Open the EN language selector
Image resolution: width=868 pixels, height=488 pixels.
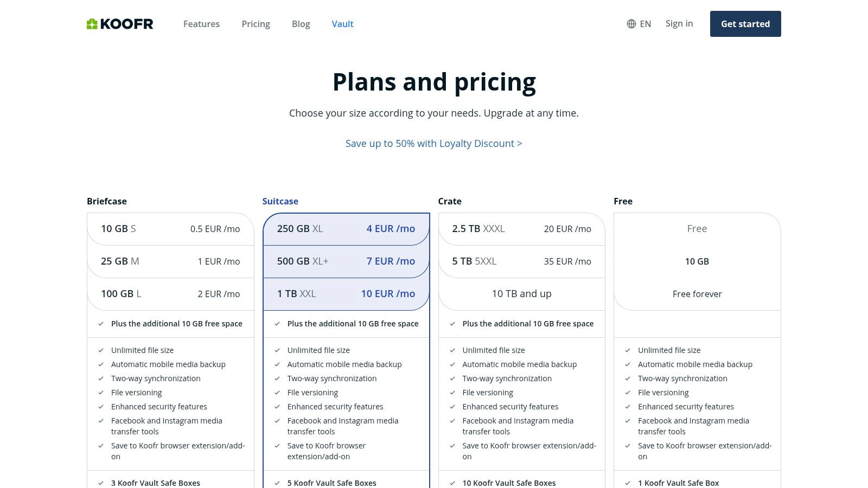(x=645, y=24)
